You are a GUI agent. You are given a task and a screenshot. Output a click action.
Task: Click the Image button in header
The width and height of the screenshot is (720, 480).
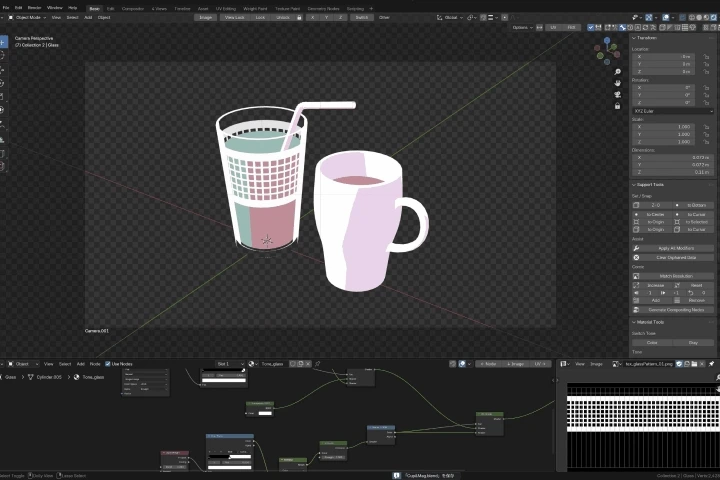[x=206, y=17]
